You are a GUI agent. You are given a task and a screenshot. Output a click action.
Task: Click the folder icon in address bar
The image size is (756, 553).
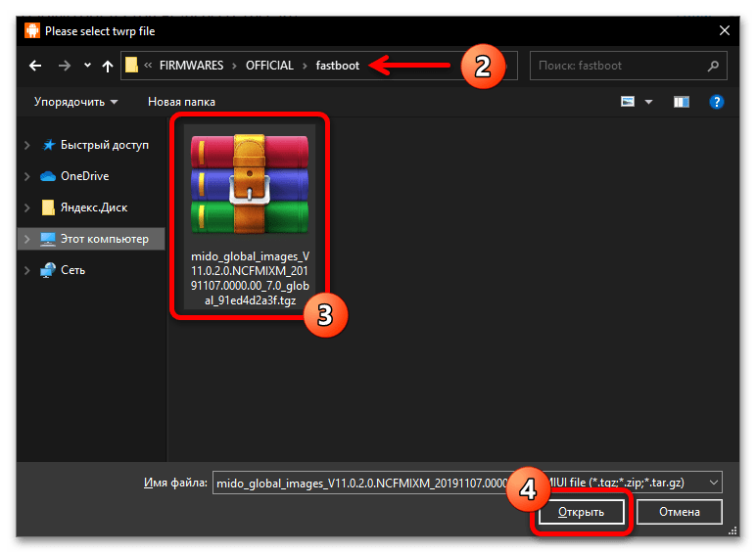click(131, 65)
